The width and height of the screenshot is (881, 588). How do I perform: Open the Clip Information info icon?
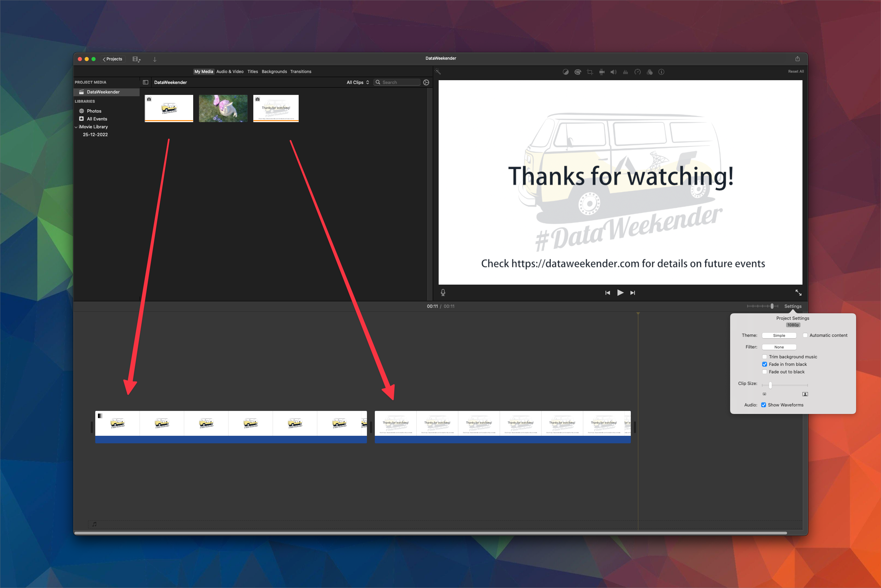(x=662, y=72)
